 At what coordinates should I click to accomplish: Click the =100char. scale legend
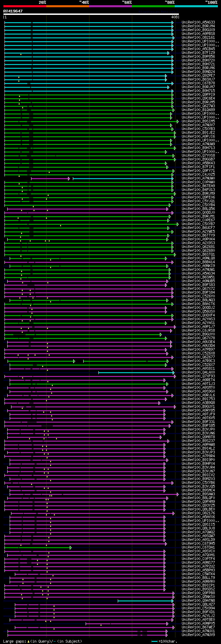coord(164,642)
